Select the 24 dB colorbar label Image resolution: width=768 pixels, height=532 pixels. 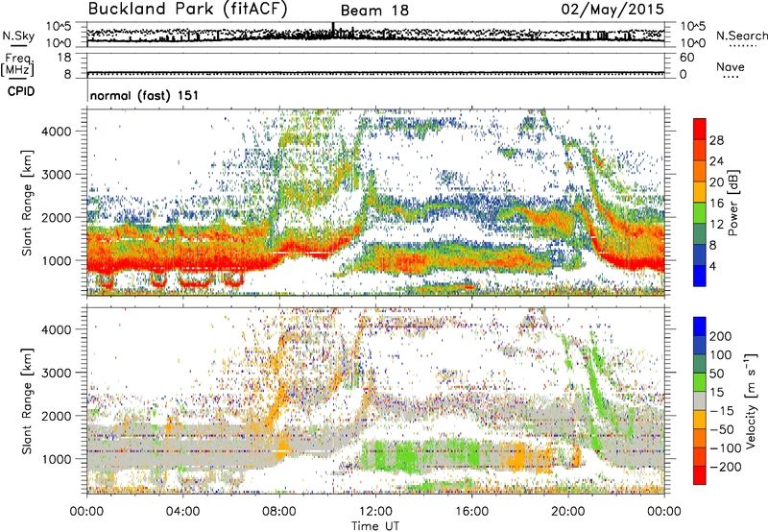click(716, 161)
